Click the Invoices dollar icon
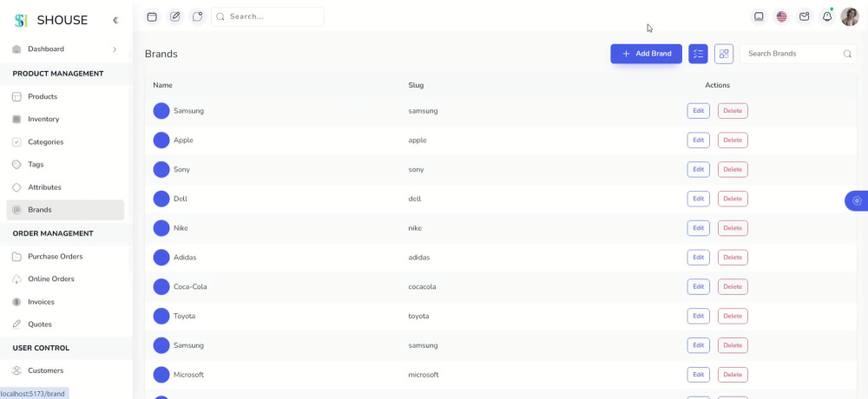This screenshot has width=868, height=399. pyautogui.click(x=16, y=302)
